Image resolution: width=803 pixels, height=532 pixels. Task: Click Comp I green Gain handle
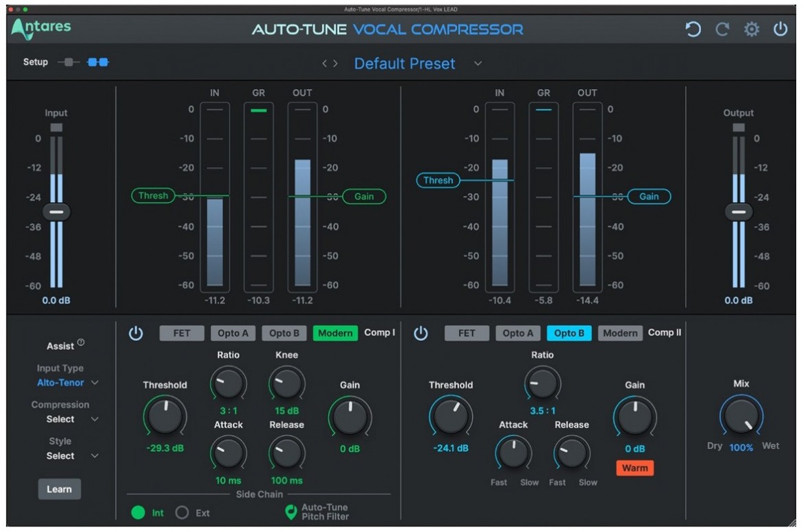pos(364,197)
